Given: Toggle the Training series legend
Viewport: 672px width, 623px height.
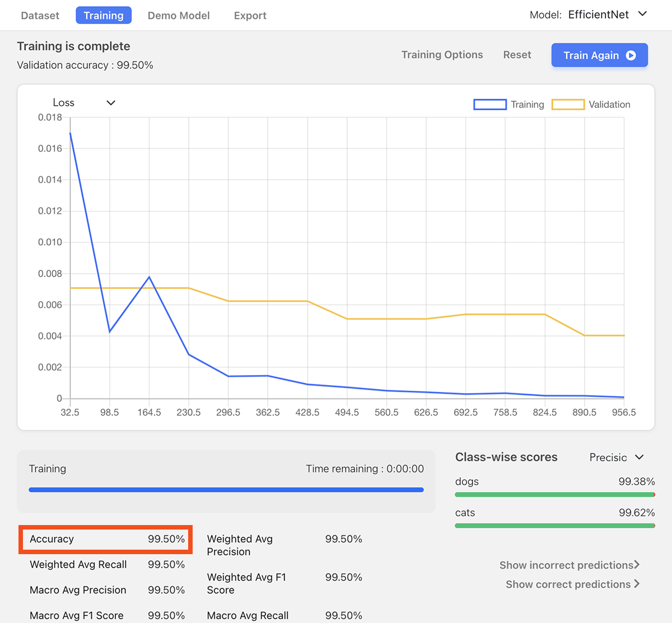Looking at the screenshot, I should (x=508, y=105).
